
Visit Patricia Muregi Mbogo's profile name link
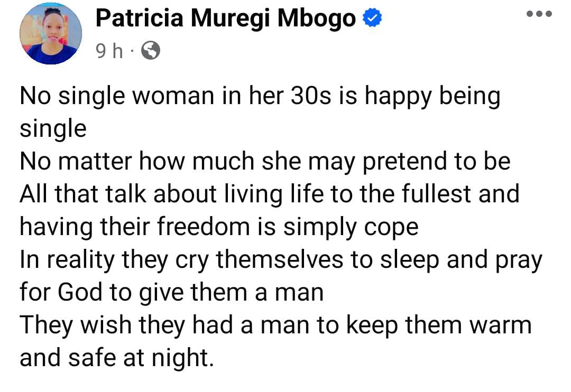(x=226, y=18)
